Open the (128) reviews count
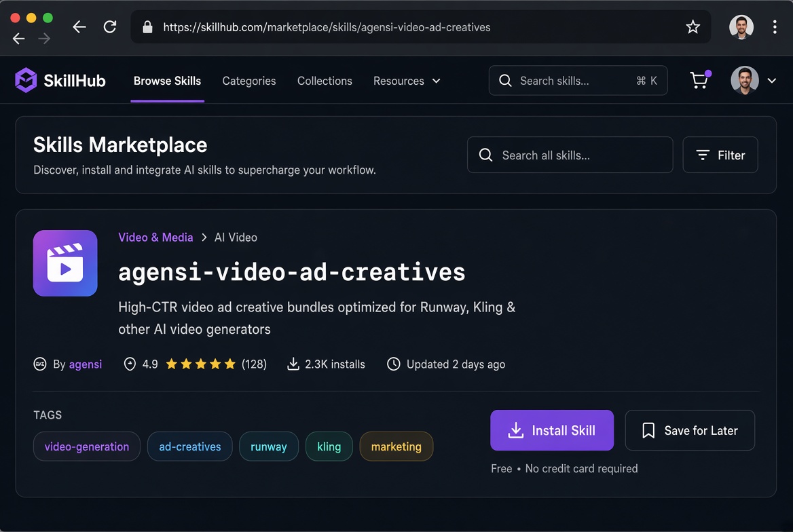This screenshot has height=532, width=793. [x=254, y=364]
